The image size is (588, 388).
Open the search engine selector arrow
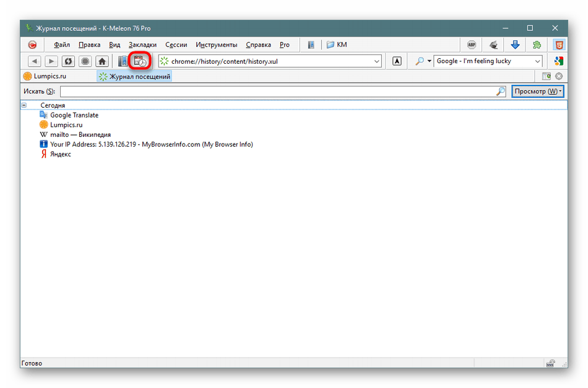429,61
